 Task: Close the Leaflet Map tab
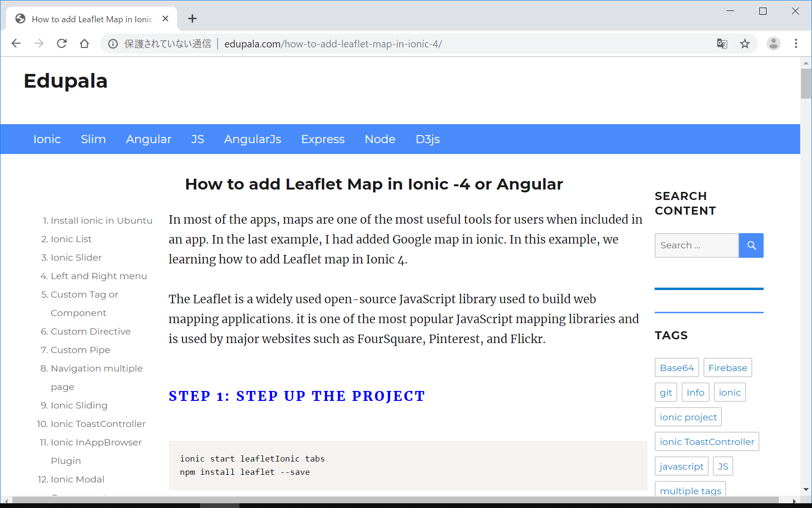click(x=165, y=18)
